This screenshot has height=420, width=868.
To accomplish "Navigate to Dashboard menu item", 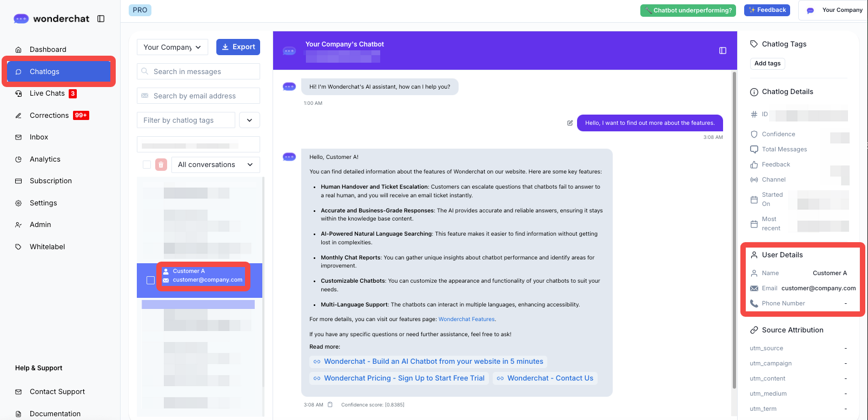I will 48,50.
